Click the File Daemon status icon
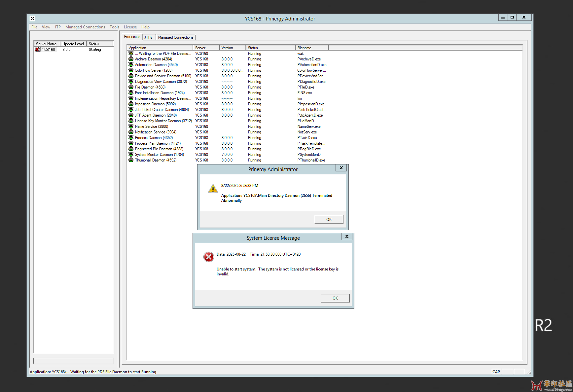This screenshot has height=392, width=573. point(131,87)
